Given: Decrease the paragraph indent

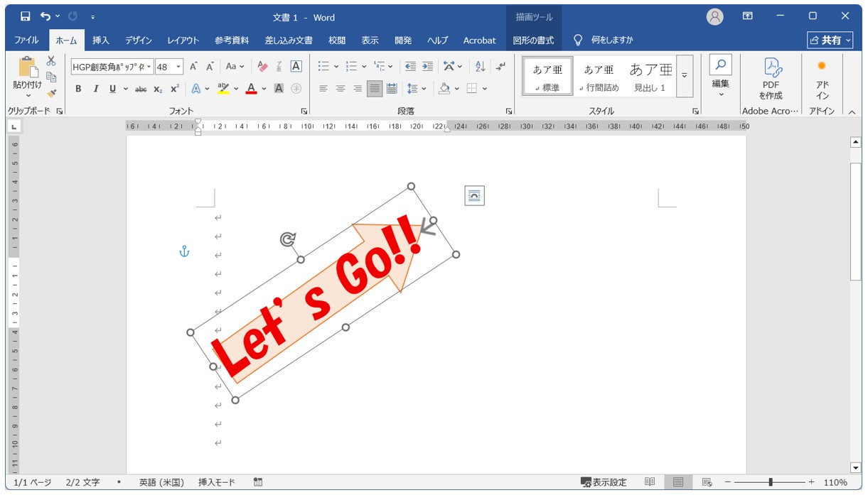Looking at the screenshot, I should pos(410,67).
